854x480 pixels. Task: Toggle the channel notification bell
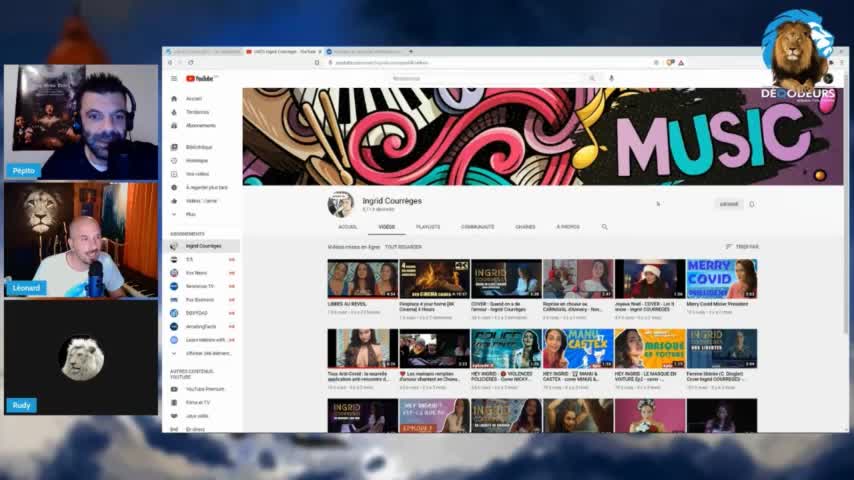752,204
